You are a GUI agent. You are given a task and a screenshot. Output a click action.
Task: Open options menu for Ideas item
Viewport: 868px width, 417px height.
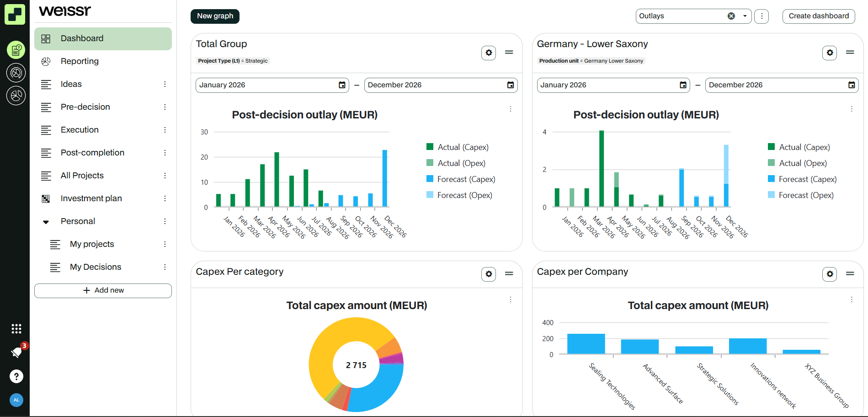165,84
